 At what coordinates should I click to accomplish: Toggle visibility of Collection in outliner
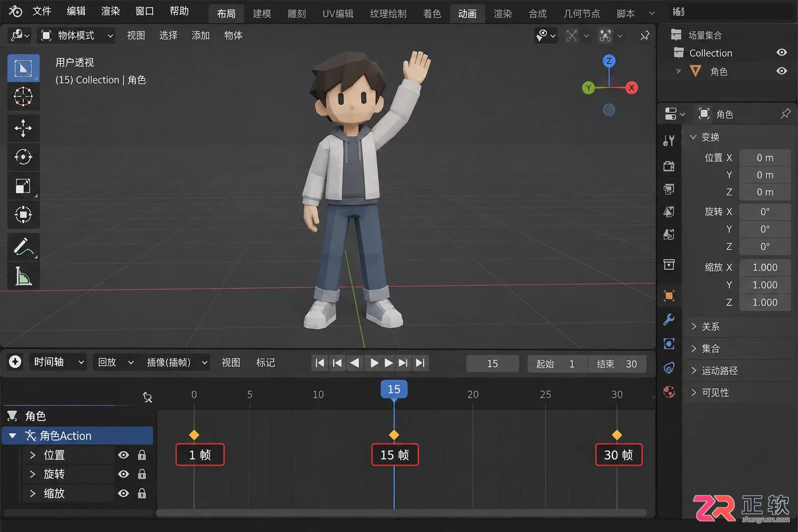pos(781,53)
